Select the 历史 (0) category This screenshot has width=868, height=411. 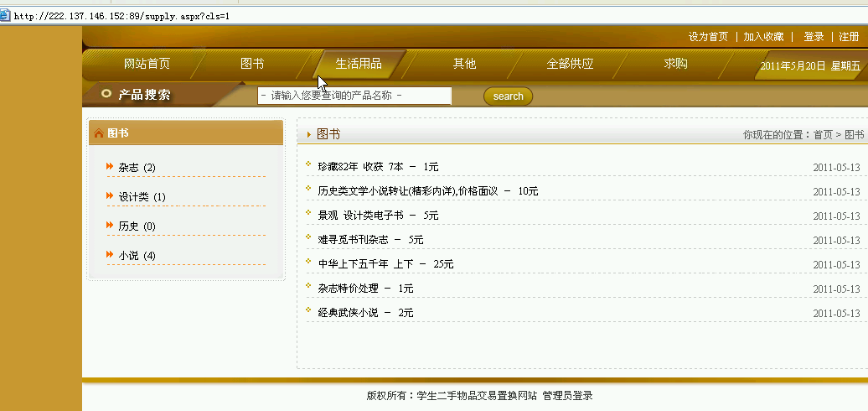coord(137,226)
